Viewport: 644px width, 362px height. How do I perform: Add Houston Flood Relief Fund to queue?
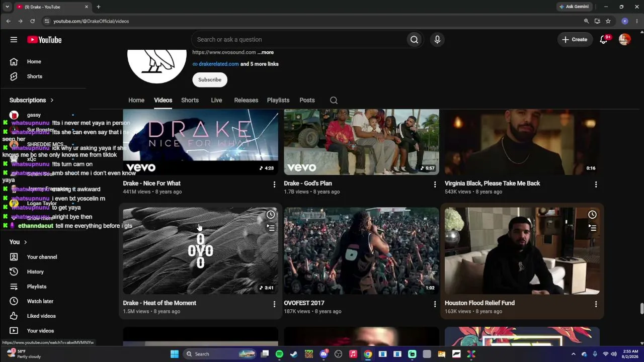[592, 228]
